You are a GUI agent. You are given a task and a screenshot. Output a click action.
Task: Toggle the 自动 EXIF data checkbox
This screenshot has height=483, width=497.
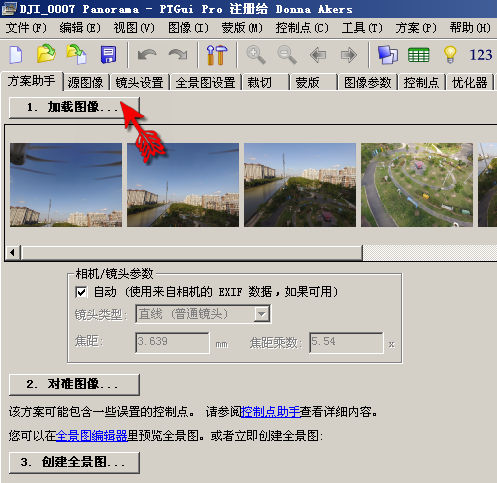[x=81, y=292]
